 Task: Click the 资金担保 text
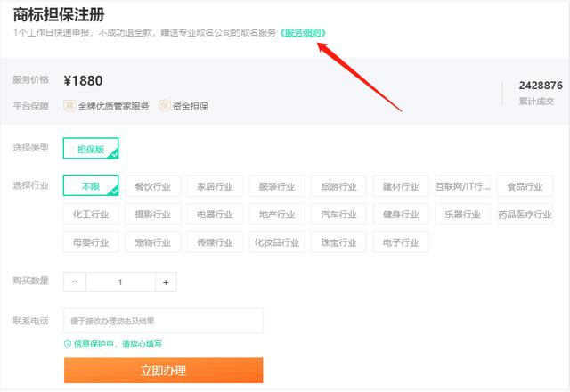(x=190, y=106)
